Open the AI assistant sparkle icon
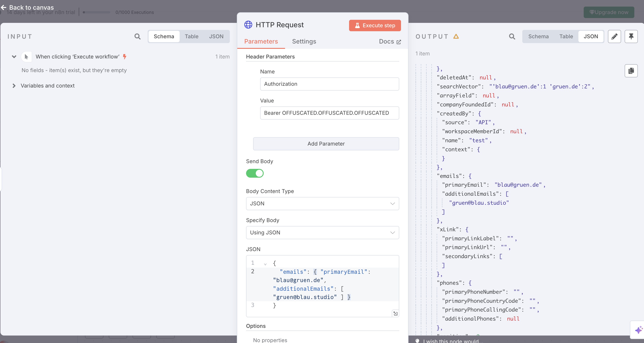644x343 pixels. (638, 330)
